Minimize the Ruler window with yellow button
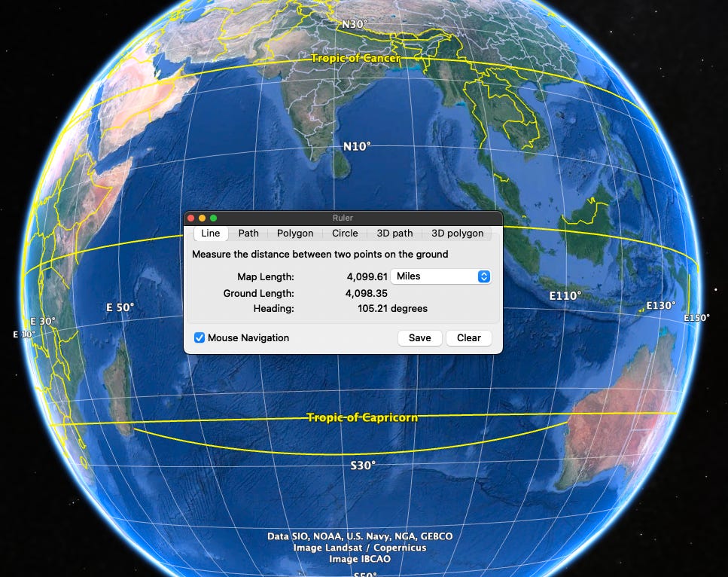This screenshot has width=728, height=577. point(202,218)
